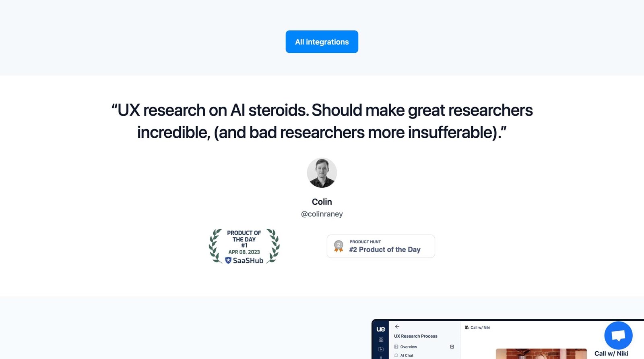Go back using the left arrow icon
The height and width of the screenshot is (359, 644).
(397, 327)
